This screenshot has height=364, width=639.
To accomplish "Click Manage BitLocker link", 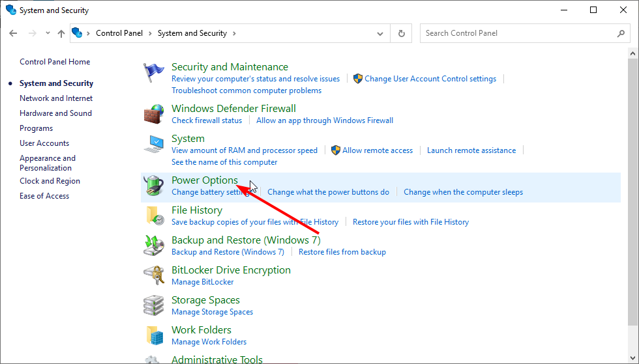I will 203,282.
